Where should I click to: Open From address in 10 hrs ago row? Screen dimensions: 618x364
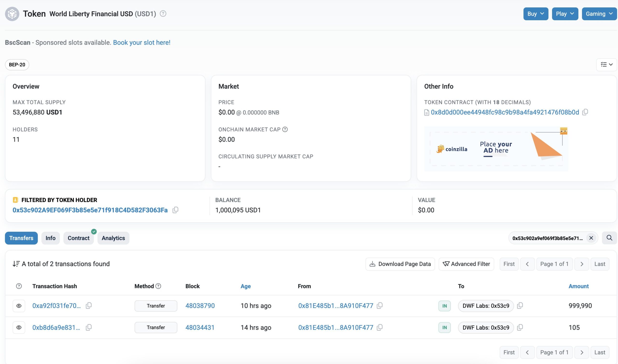pos(336,306)
